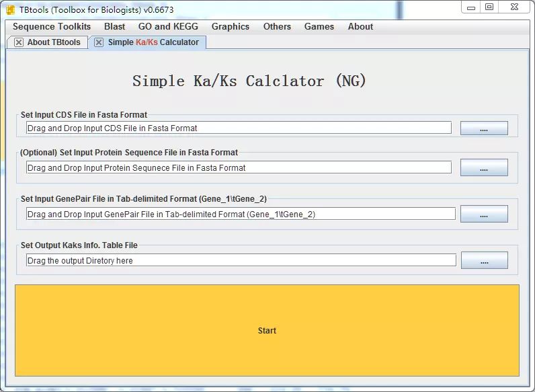Open the GO and KEGG menu
This screenshot has width=535, height=392.
tap(168, 27)
